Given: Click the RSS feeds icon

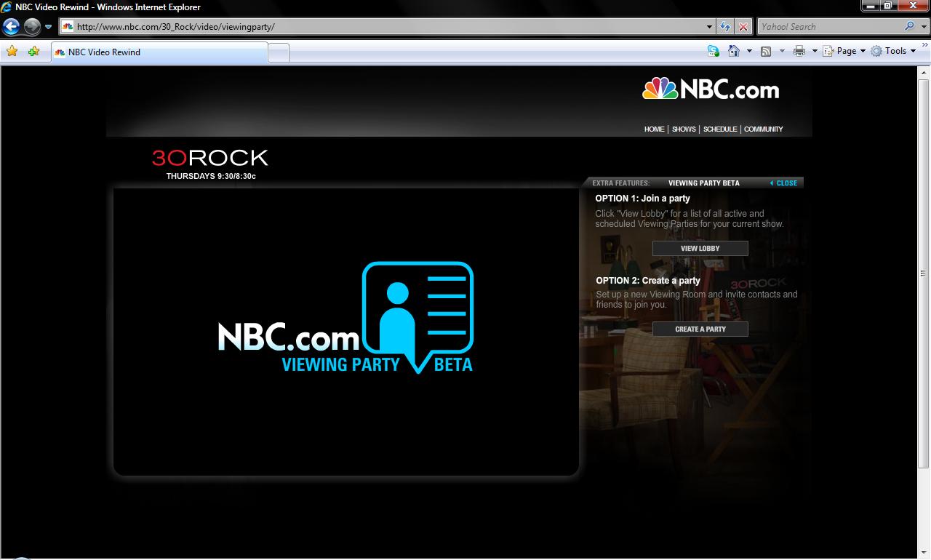Looking at the screenshot, I should [x=766, y=51].
